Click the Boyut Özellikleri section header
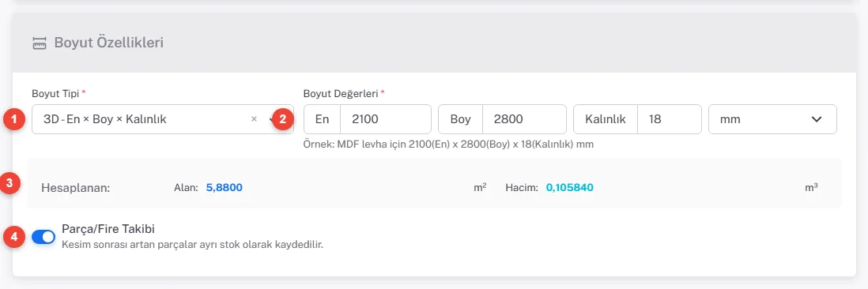Viewport: 868px width, 289px height. [x=434, y=43]
